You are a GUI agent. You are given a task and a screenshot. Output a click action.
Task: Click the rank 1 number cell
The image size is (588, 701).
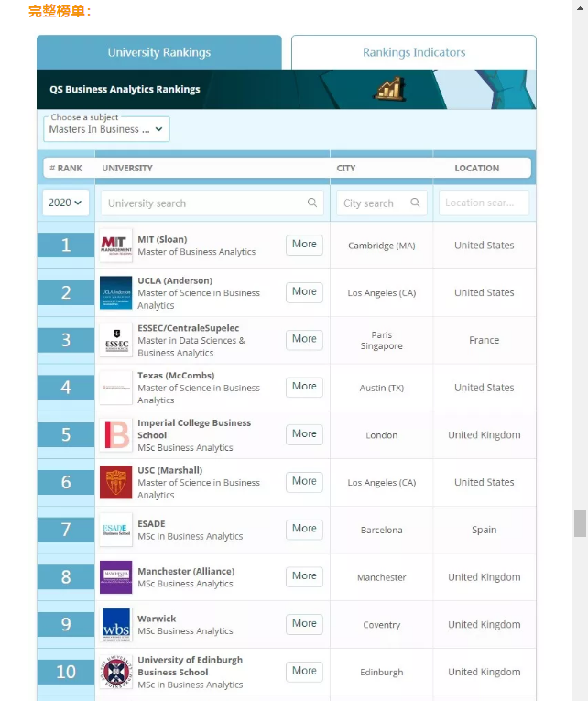(66, 245)
